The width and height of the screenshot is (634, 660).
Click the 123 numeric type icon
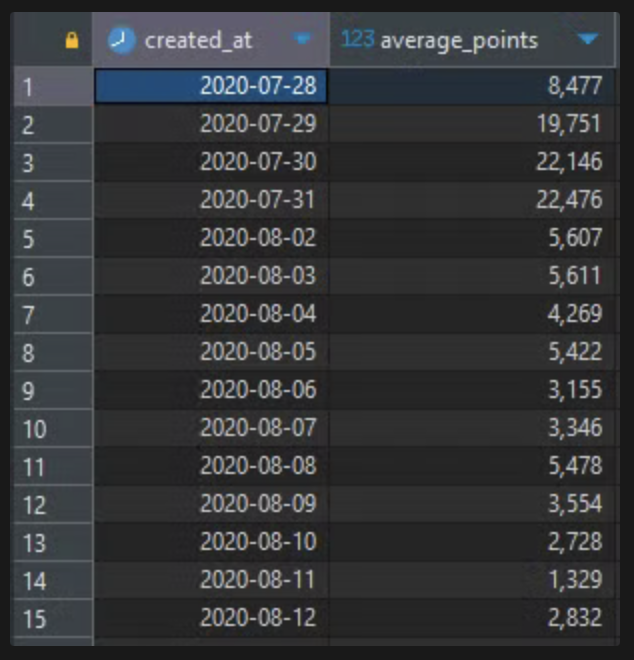point(357,39)
